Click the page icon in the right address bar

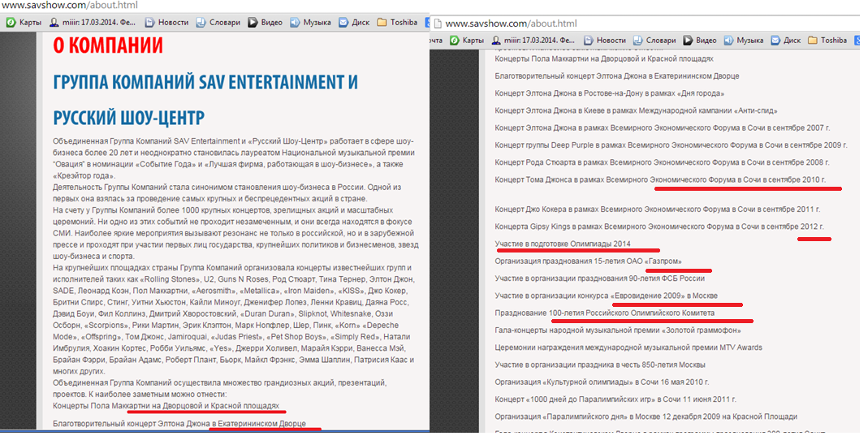[x=436, y=24]
